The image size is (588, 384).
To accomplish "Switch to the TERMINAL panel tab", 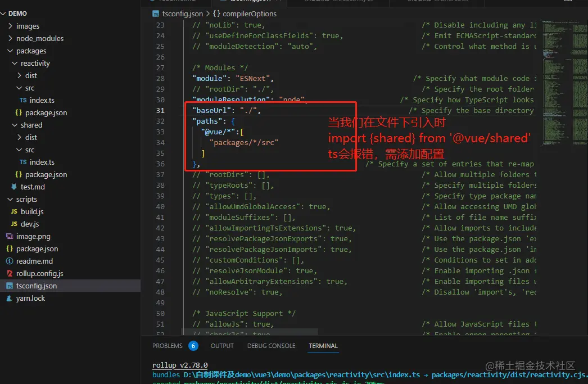I will pos(323,346).
